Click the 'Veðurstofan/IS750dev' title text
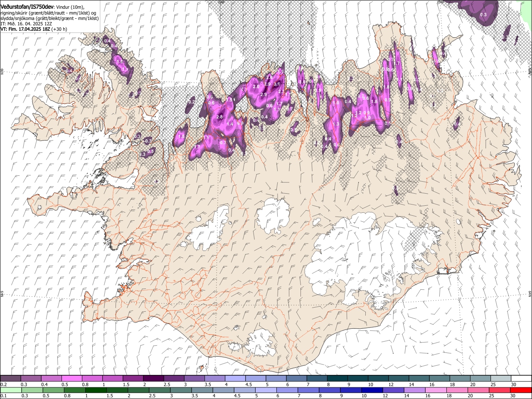This screenshot has height=399, width=532. (x=27, y=6)
